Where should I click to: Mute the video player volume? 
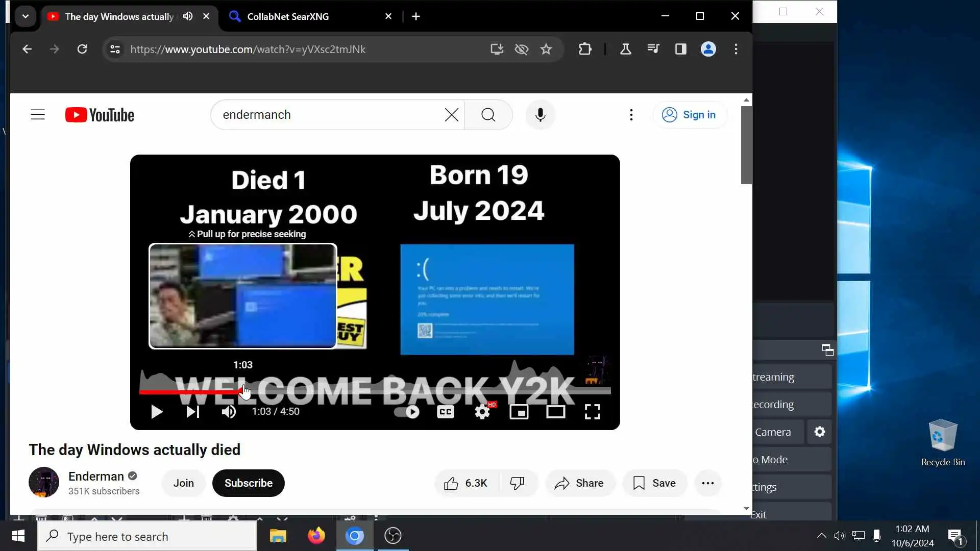pyautogui.click(x=229, y=412)
